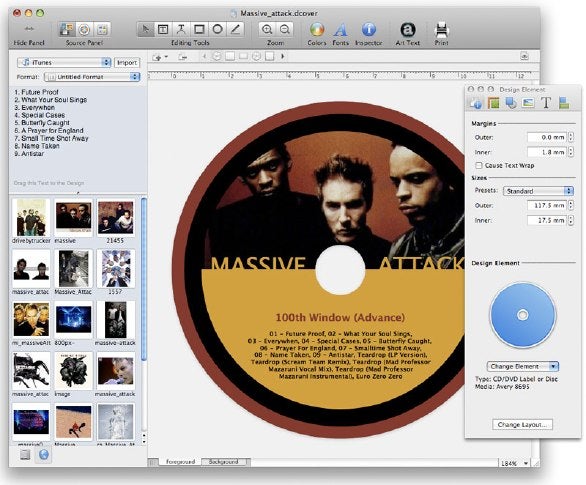Select the Line tool
Viewport: 586px width, 485px height.
pyautogui.click(x=235, y=29)
